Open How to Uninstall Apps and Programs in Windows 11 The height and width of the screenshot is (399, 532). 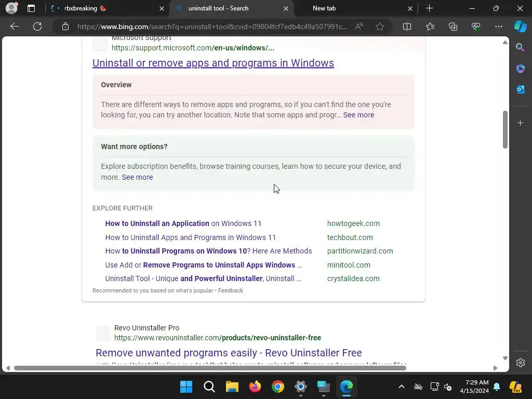coord(190,237)
